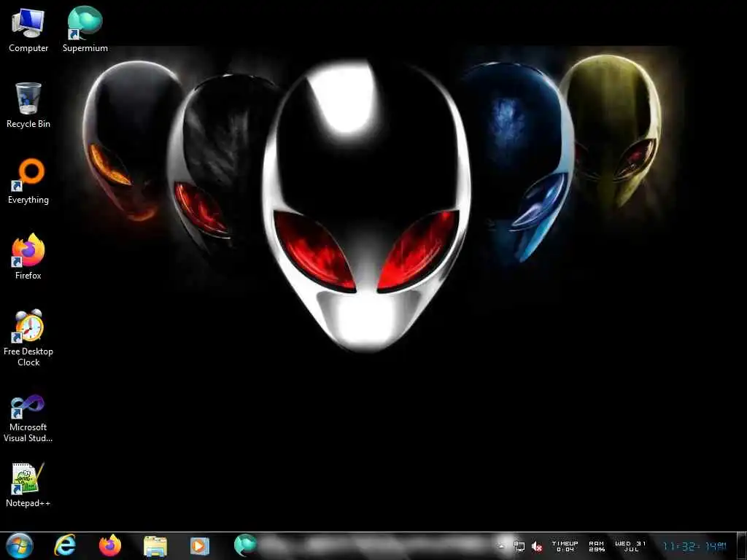Click the digital clock in the tray
Screen dimensions: 747x560
pos(694,546)
